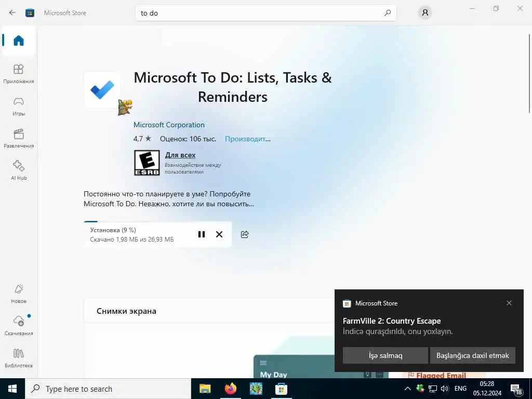Click Başlanğıca daxil etmək button

tap(473, 355)
